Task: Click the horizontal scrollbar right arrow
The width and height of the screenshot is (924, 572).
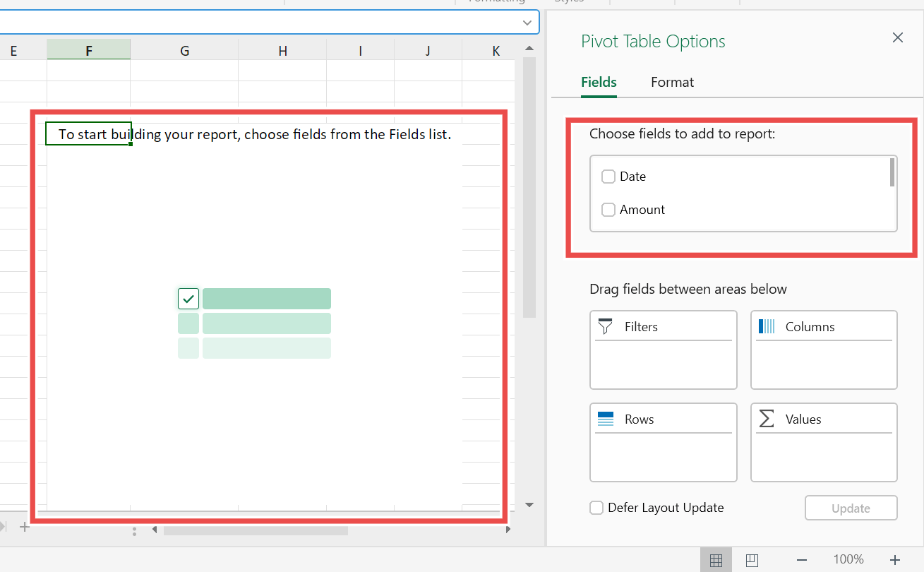Action: point(508,530)
